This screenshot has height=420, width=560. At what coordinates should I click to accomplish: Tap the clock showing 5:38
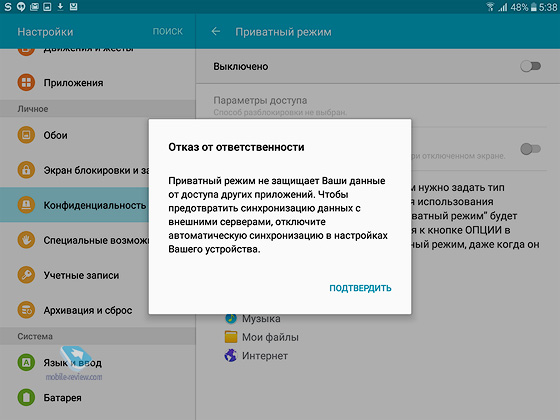pyautogui.click(x=548, y=7)
